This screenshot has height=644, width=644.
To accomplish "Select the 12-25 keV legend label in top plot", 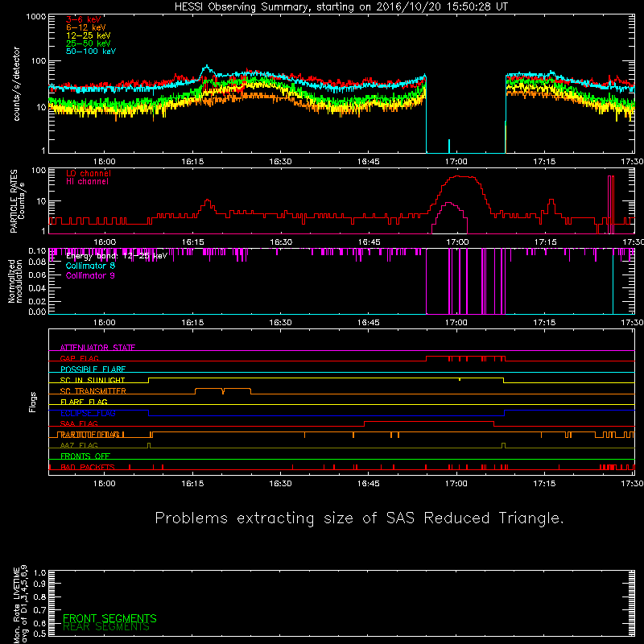I will [x=89, y=35].
